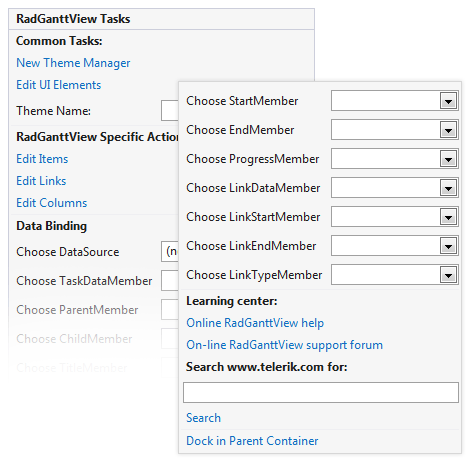The image size is (470, 463).
Task: Open On-line RadGanttView support forum link
Action: (284, 345)
